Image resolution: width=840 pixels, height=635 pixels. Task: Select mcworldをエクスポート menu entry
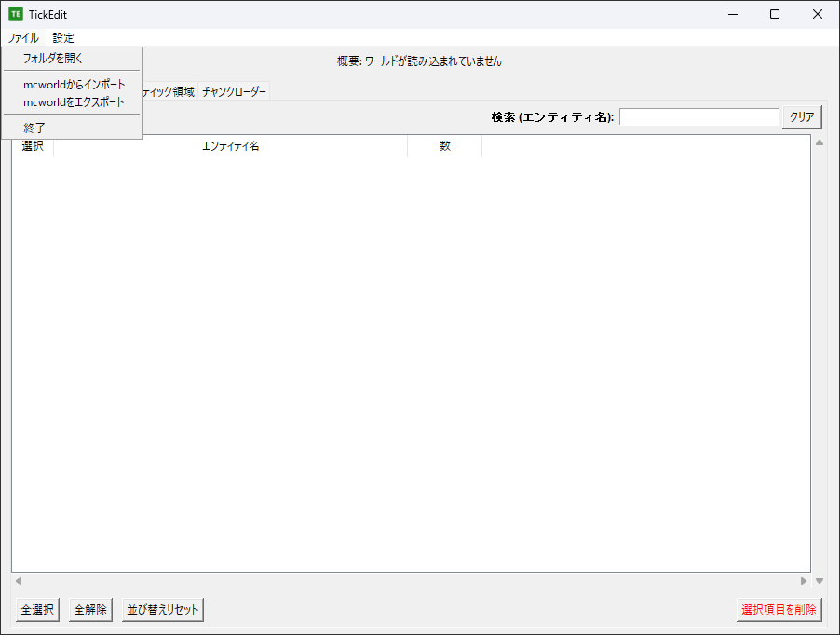coord(73,102)
